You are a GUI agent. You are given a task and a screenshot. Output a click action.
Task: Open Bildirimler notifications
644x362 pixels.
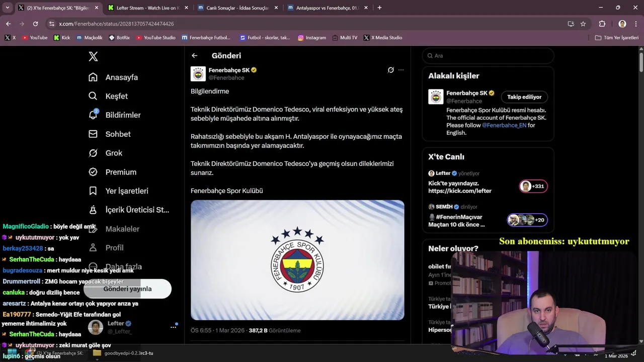point(114,115)
